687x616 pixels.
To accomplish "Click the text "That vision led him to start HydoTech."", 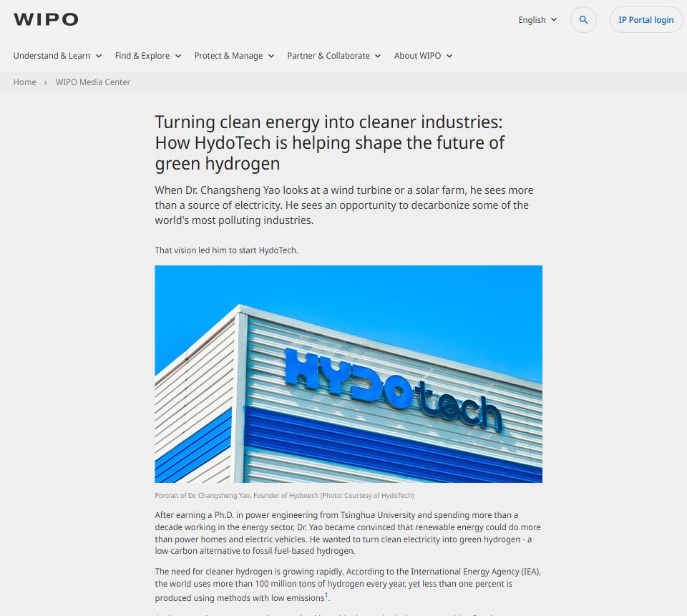I will coord(227,250).
